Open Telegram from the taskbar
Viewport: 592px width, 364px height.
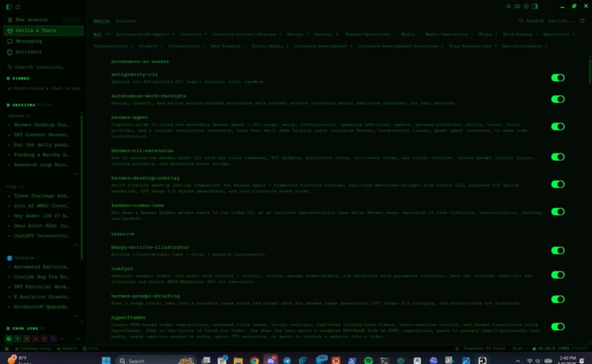pyautogui.click(x=287, y=360)
